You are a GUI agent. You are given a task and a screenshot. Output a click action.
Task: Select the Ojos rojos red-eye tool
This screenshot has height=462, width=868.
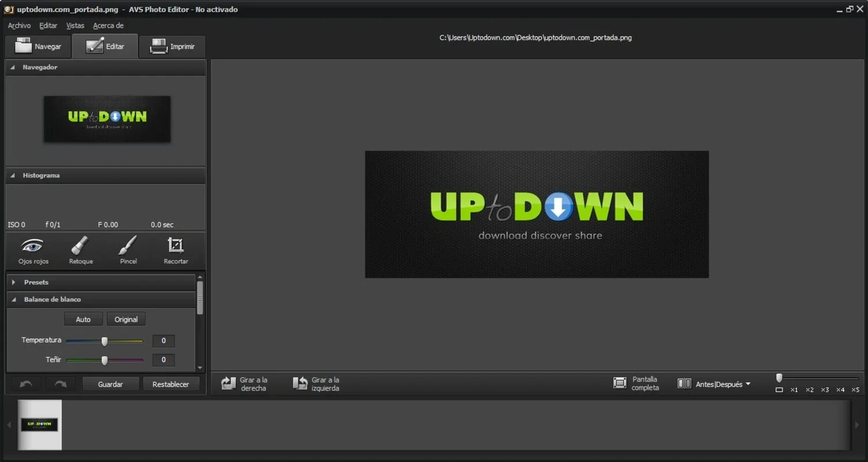[33, 251]
